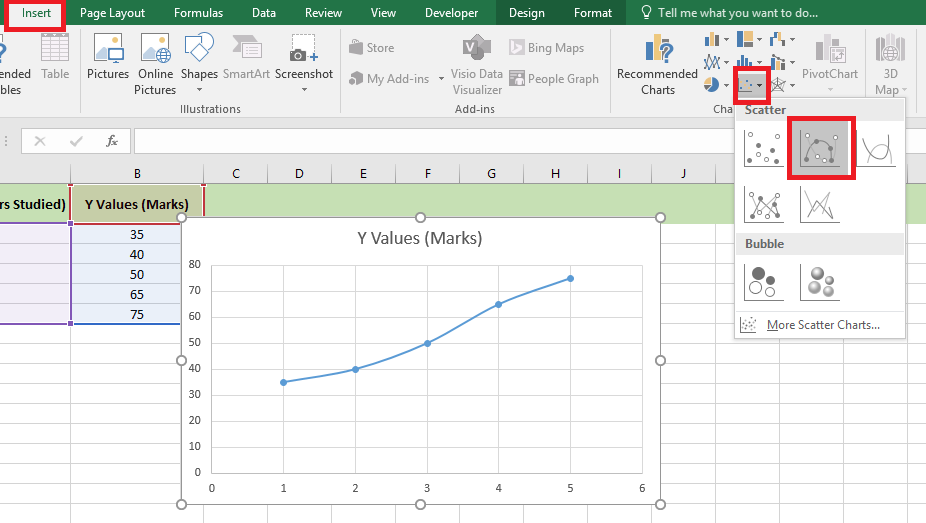Launch Visio Data Visualizer add-in

(x=477, y=64)
